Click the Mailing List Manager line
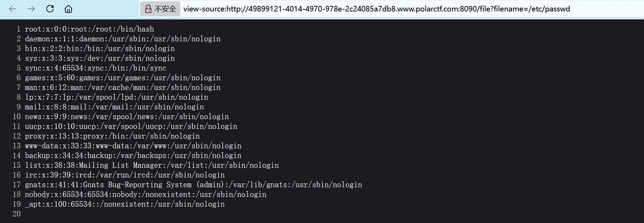 tap(152, 165)
